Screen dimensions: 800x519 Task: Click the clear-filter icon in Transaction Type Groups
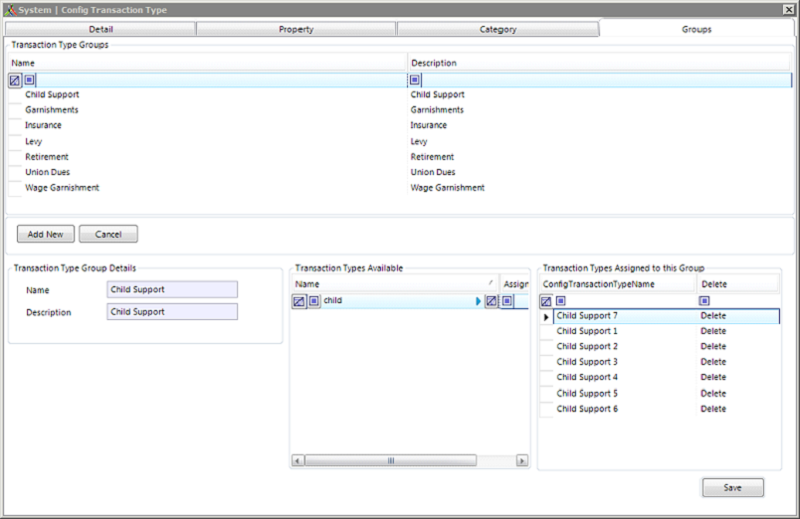15,79
